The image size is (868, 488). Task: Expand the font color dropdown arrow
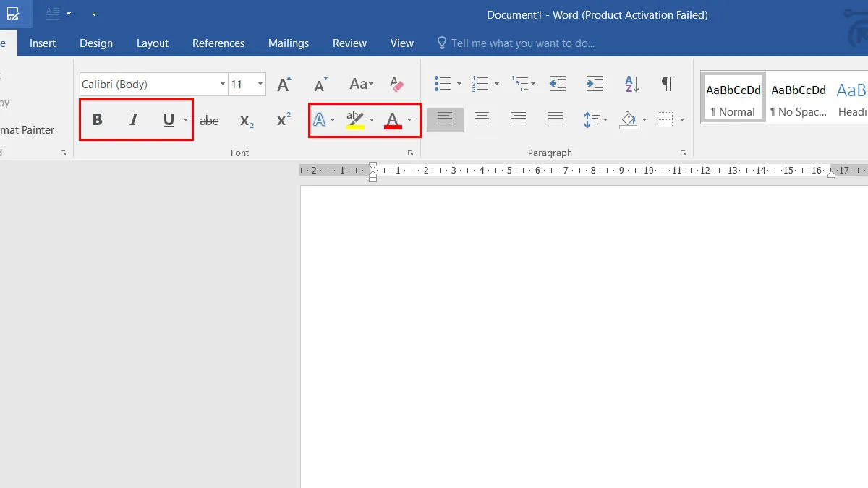[409, 120]
